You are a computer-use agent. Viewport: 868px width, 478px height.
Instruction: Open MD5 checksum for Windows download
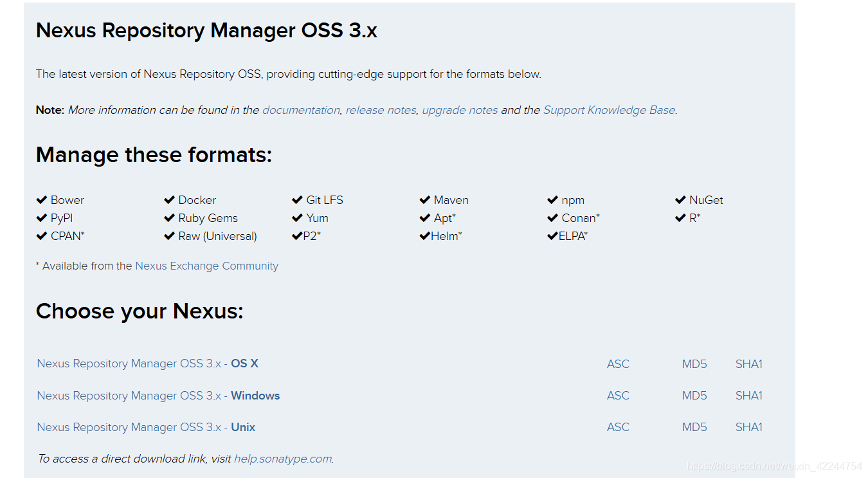click(x=694, y=396)
